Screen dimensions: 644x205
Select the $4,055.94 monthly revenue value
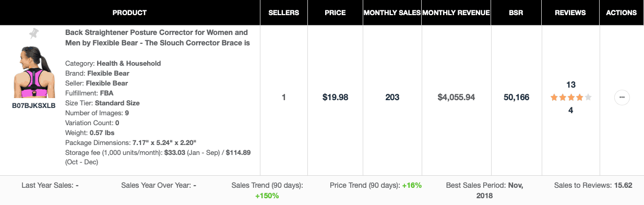pos(456,98)
